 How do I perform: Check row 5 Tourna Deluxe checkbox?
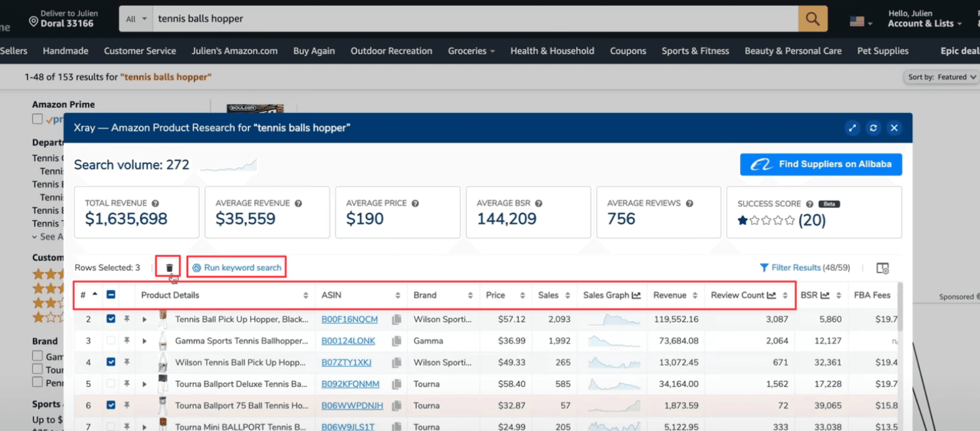(111, 384)
